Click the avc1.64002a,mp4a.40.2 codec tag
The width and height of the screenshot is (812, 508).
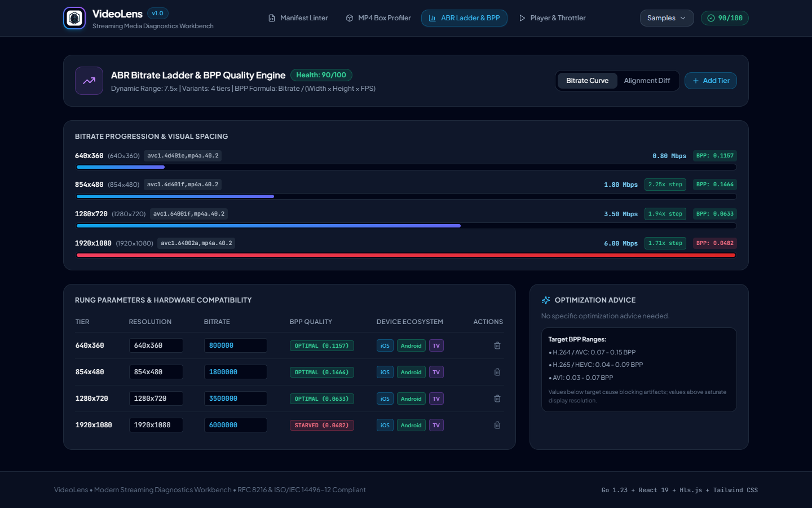196,243
